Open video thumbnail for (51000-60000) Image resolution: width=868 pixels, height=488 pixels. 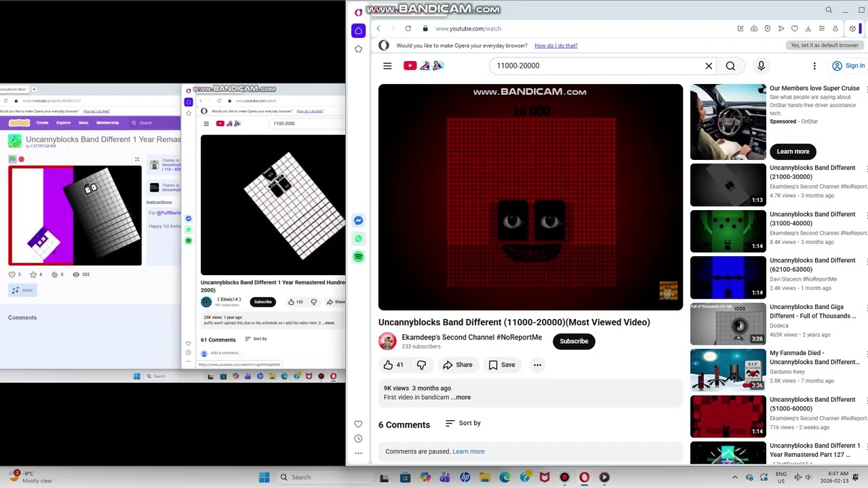[x=728, y=417]
